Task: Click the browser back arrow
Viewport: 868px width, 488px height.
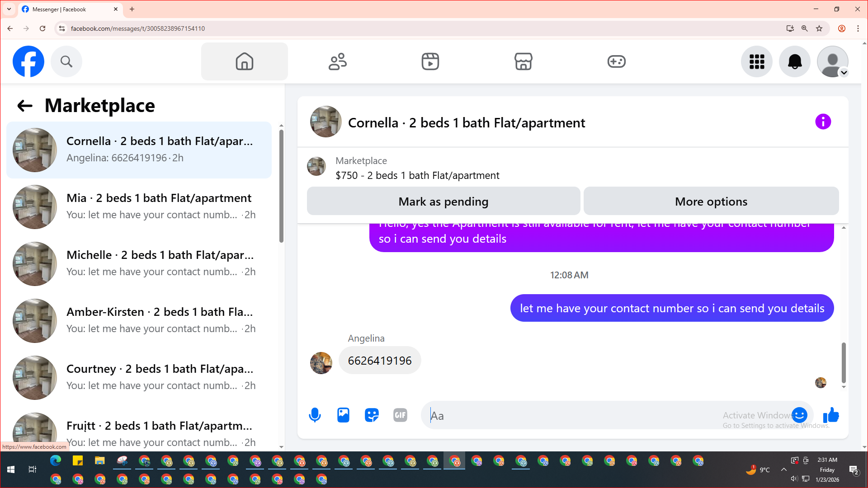Action: coord(10,28)
